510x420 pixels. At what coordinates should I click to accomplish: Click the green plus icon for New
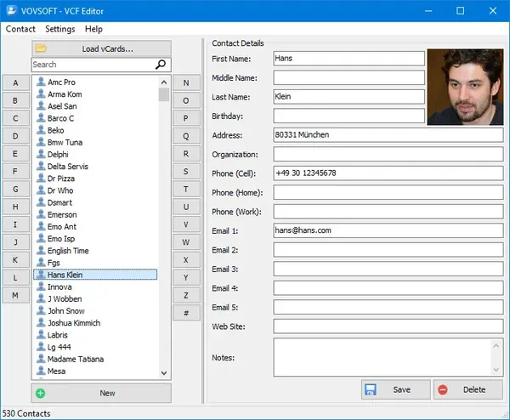[40, 394]
